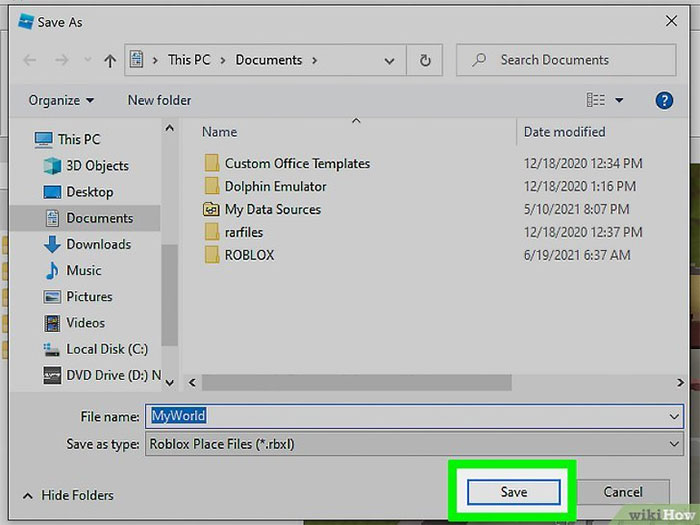Open the Organize dropdown menu
The height and width of the screenshot is (525, 700).
coord(61,100)
